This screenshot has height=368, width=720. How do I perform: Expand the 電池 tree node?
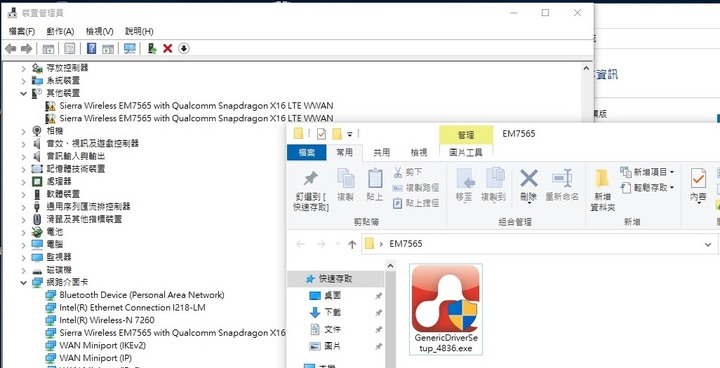click(x=23, y=232)
